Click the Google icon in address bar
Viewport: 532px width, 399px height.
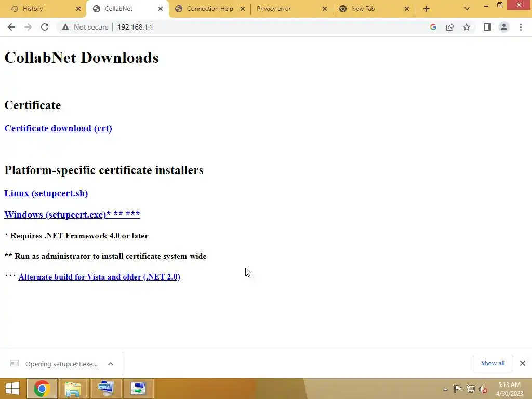433,27
